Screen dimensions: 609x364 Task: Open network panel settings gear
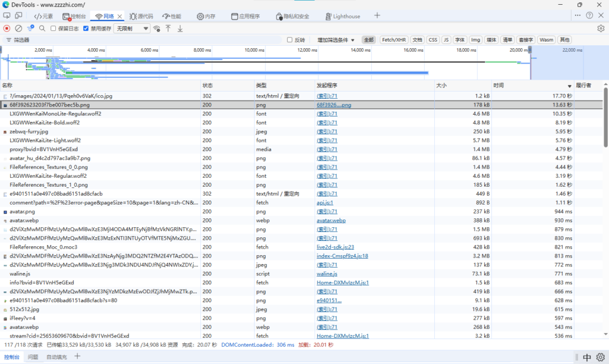[x=601, y=28]
